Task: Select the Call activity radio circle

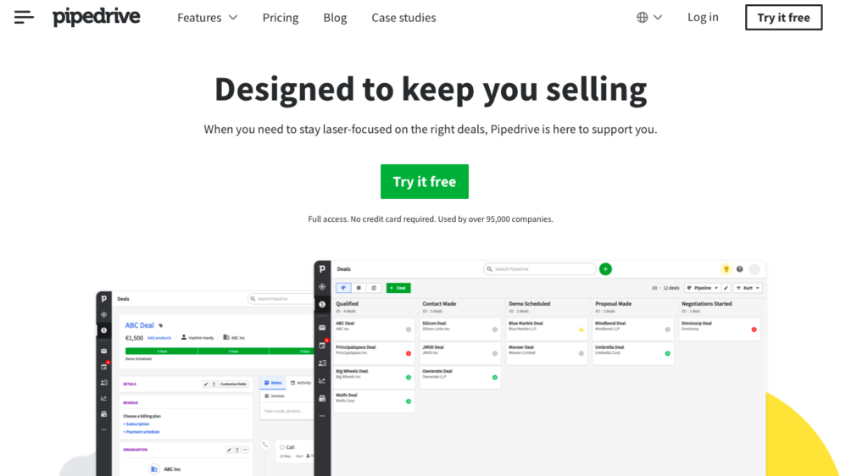Action: (282, 447)
